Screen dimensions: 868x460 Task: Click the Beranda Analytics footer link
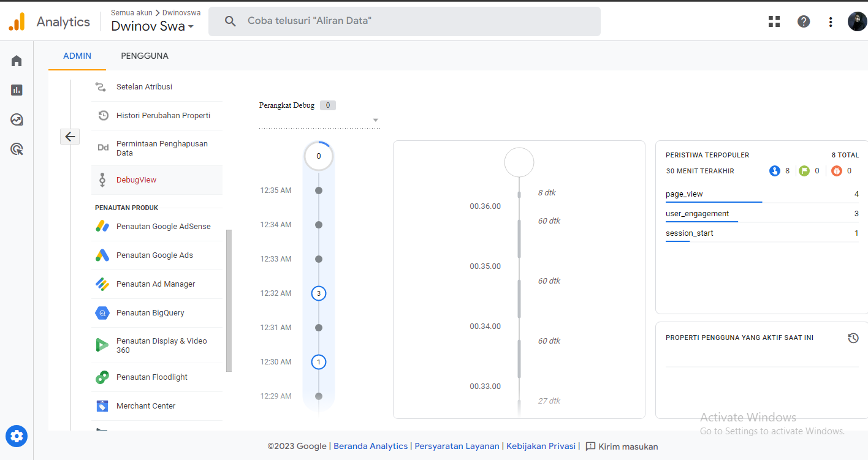(370, 447)
